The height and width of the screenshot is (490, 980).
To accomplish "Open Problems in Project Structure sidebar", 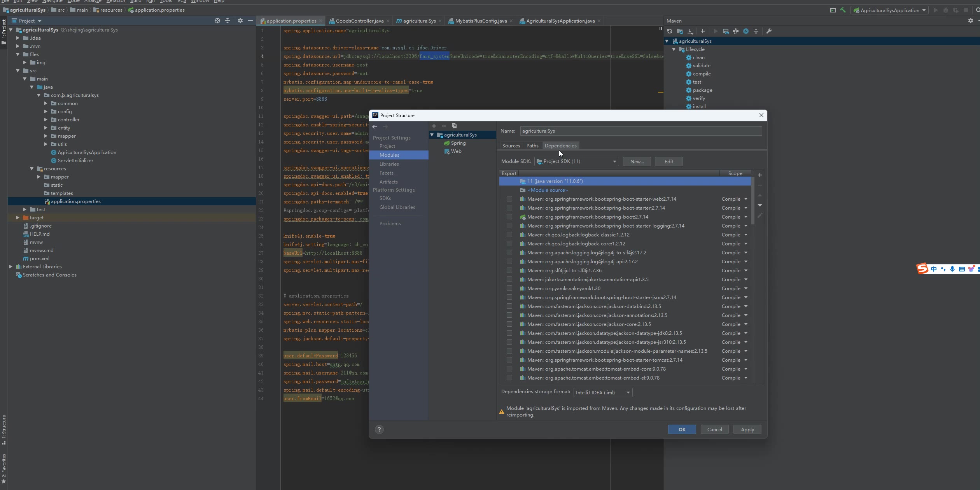I will [x=390, y=224].
